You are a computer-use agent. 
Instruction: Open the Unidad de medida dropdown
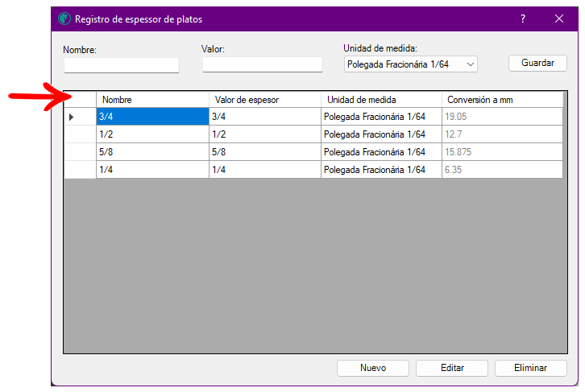coord(410,64)
